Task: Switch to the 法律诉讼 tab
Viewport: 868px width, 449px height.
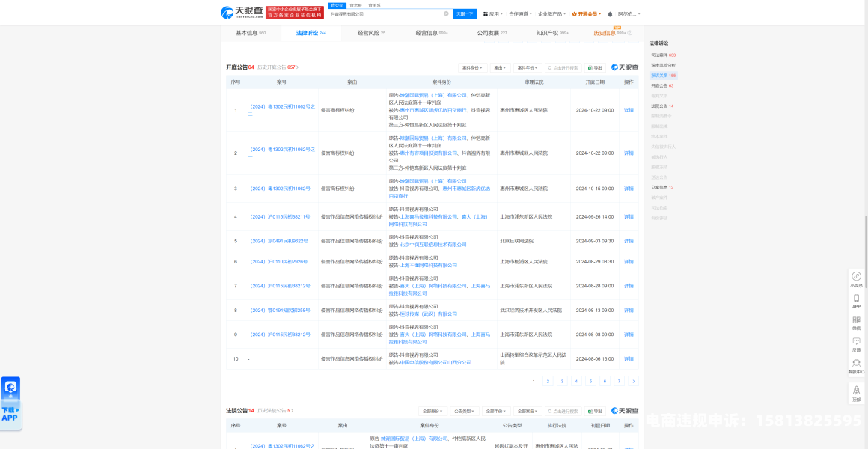Action: (x=311, y=33)
